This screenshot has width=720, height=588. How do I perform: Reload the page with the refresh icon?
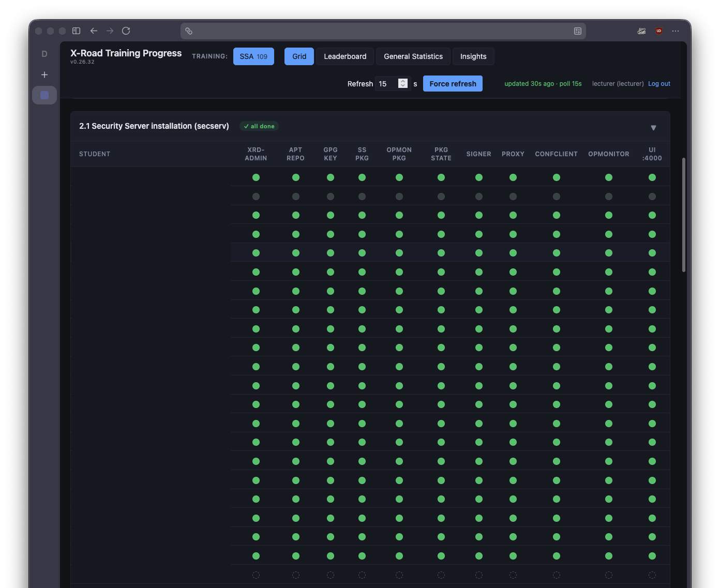[126, 31]
